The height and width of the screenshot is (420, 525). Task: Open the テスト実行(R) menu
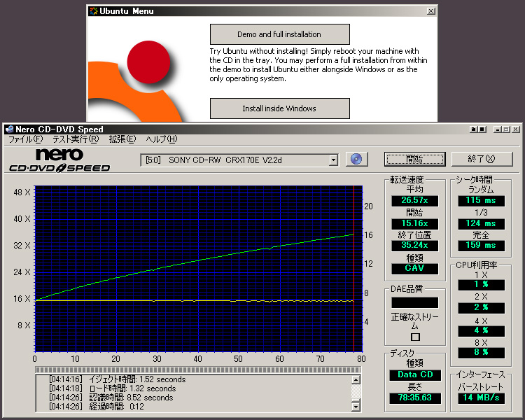(x=75, y=140)
